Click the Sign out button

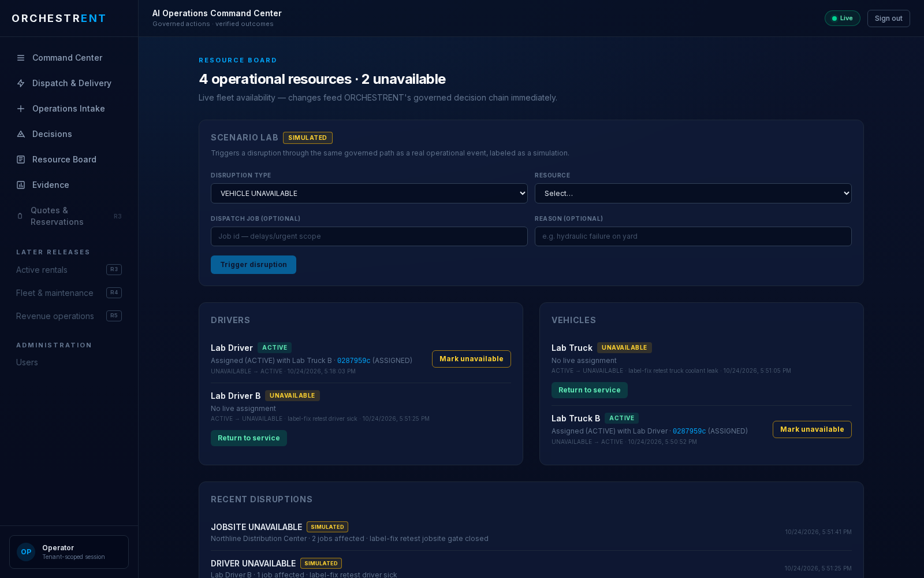[x=888, y=18]
